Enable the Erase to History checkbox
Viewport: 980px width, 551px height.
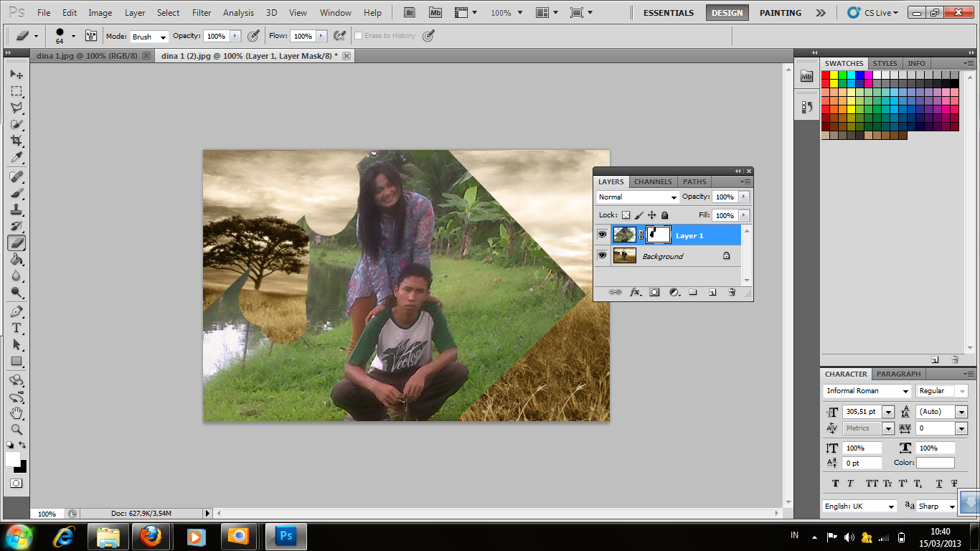pyautogui.click(x=357, y=35)
